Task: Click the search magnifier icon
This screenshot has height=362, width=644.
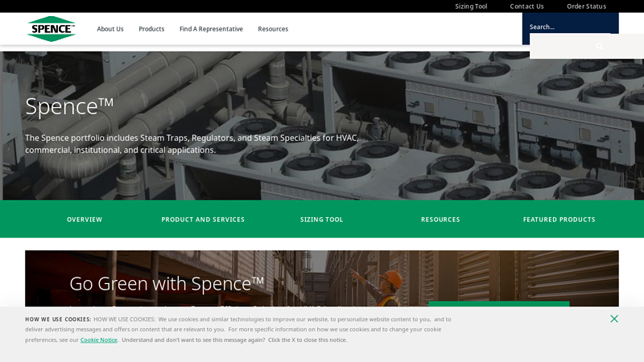Action: click(x=600, y=47)
